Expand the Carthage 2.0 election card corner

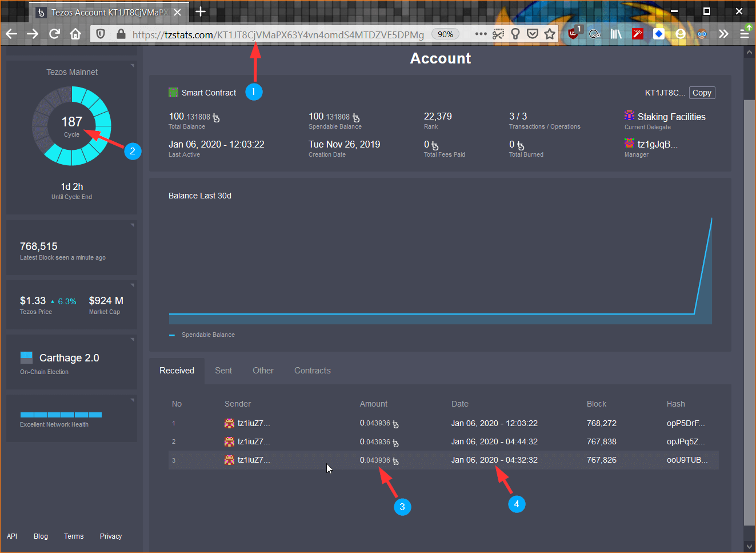point(133,340)
